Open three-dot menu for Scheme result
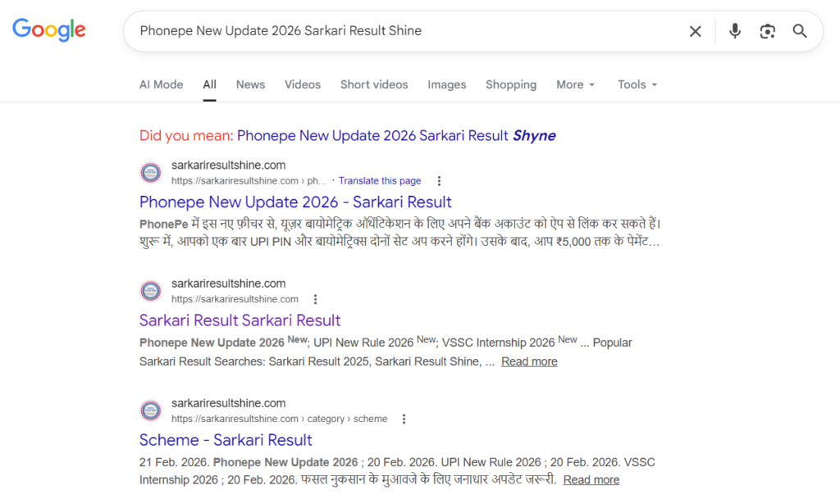 (x=404, y=419)
